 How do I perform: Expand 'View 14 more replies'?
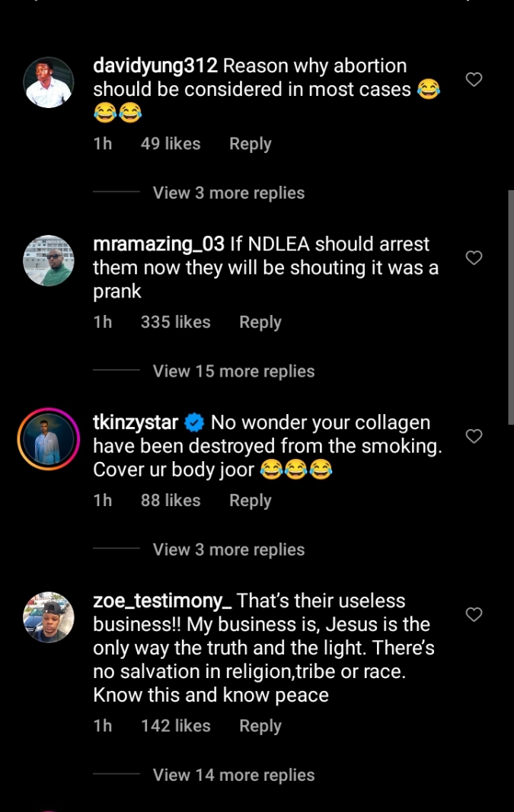(234, 775)
